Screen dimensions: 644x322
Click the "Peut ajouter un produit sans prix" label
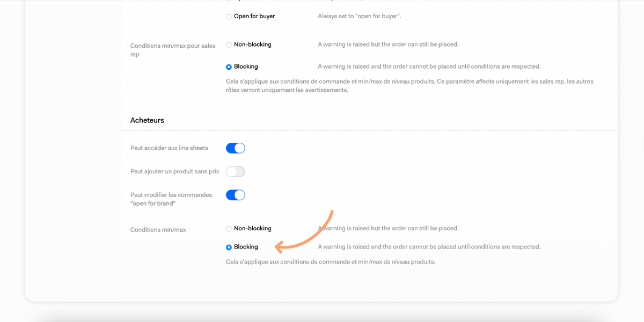click(x=174, y=172)
